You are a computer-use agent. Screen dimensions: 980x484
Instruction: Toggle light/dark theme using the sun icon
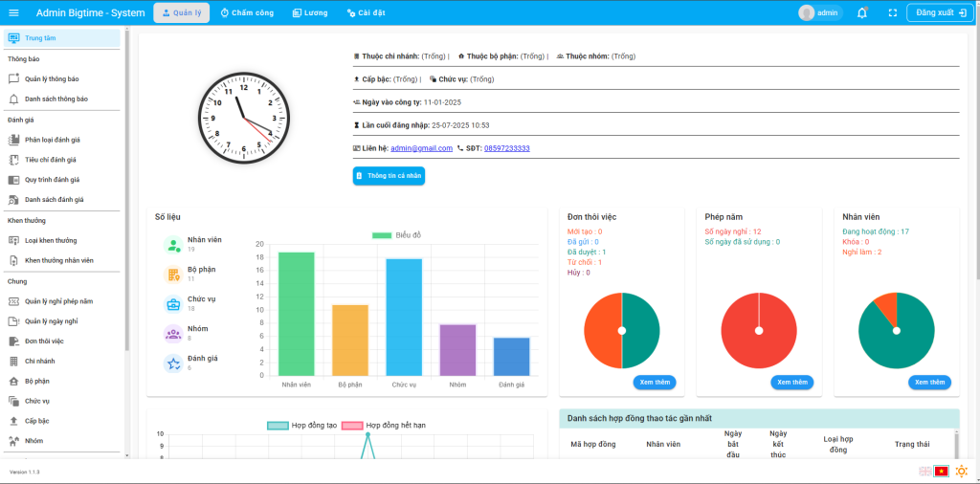pyautogui.click(x=961, y=471)
